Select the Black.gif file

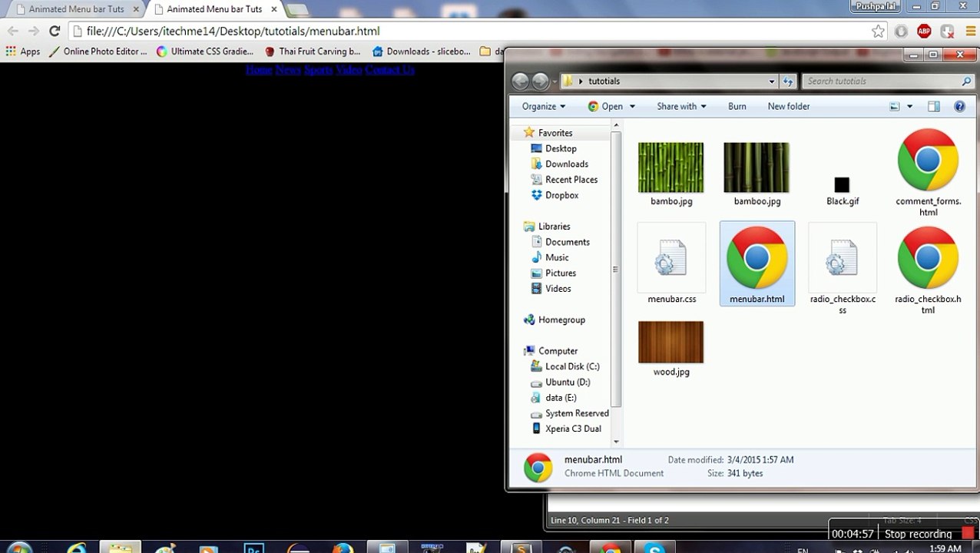(842, 185)
